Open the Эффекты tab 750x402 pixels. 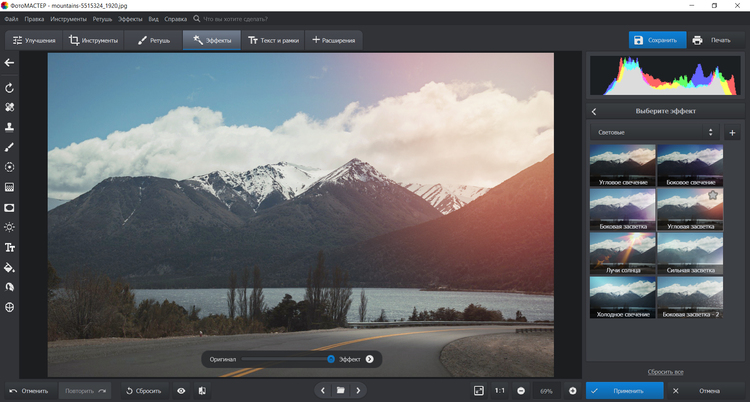(x=211, y=40)
